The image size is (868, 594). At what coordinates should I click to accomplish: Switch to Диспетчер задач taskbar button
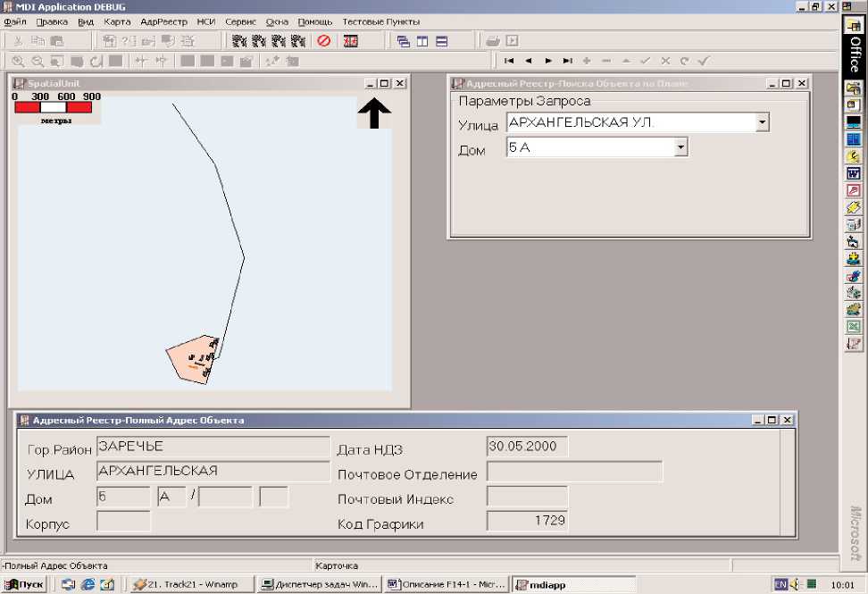320,584
